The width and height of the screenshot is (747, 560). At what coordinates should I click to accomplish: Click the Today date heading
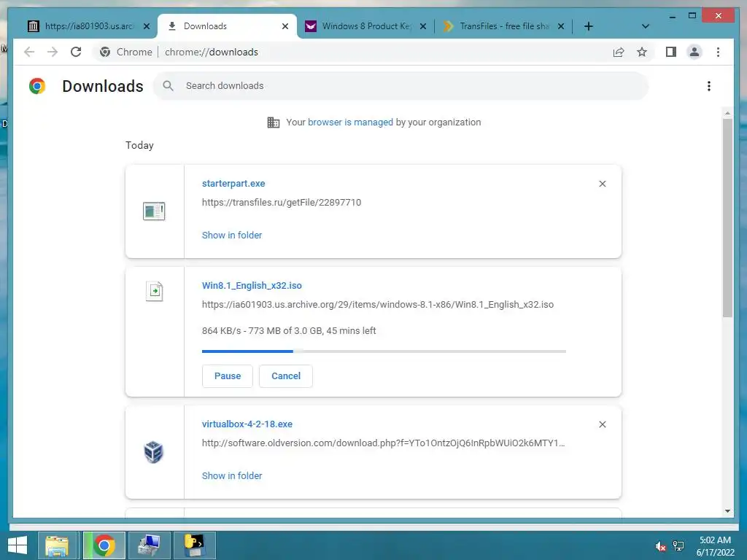pyautogui.click(x=139, y=145)
